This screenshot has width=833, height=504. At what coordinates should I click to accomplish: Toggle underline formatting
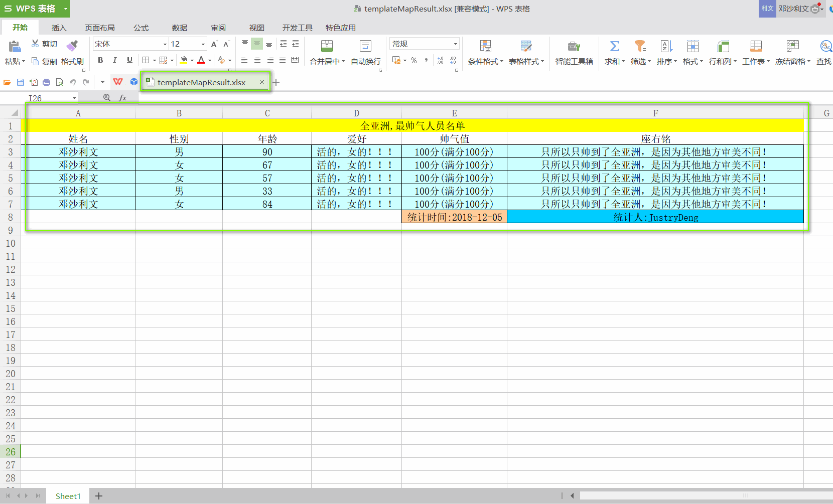[x=129, y=60]
